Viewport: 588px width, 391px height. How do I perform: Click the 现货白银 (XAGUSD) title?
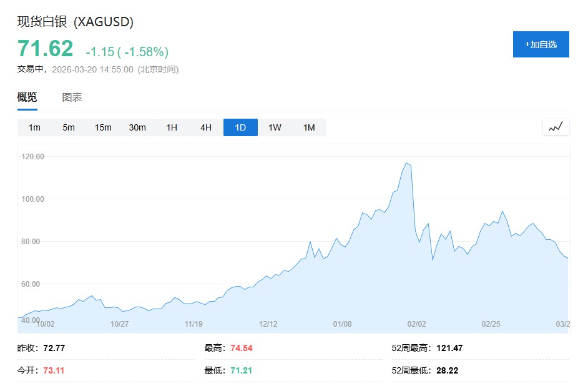pyautogui.click(x=75, y=22)
